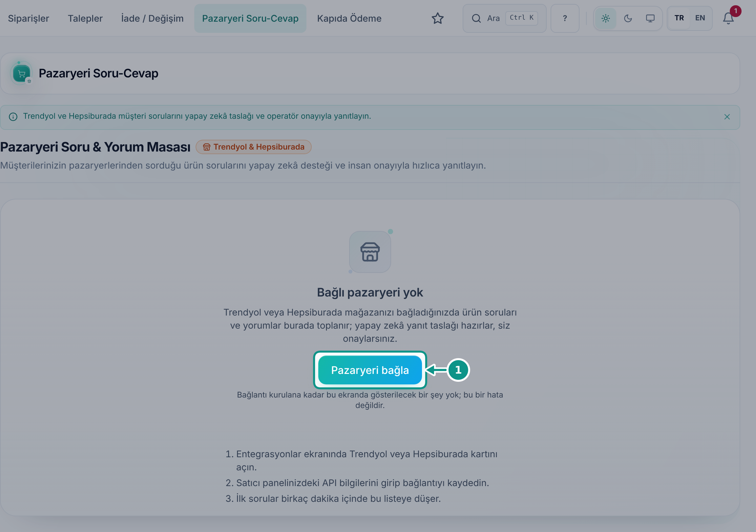Select the Pazaryeri Soru-Cevap tab

(250, 18)
